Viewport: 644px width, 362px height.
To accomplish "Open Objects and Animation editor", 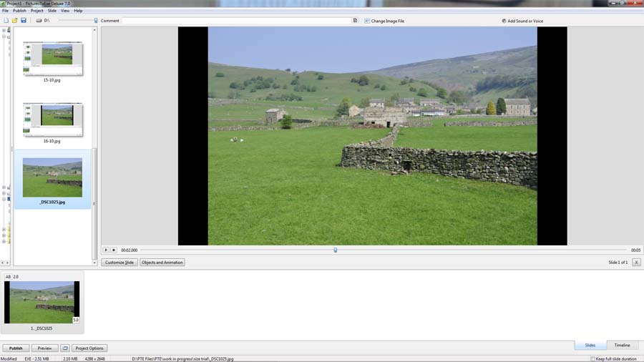I will [x=162, y=263].
